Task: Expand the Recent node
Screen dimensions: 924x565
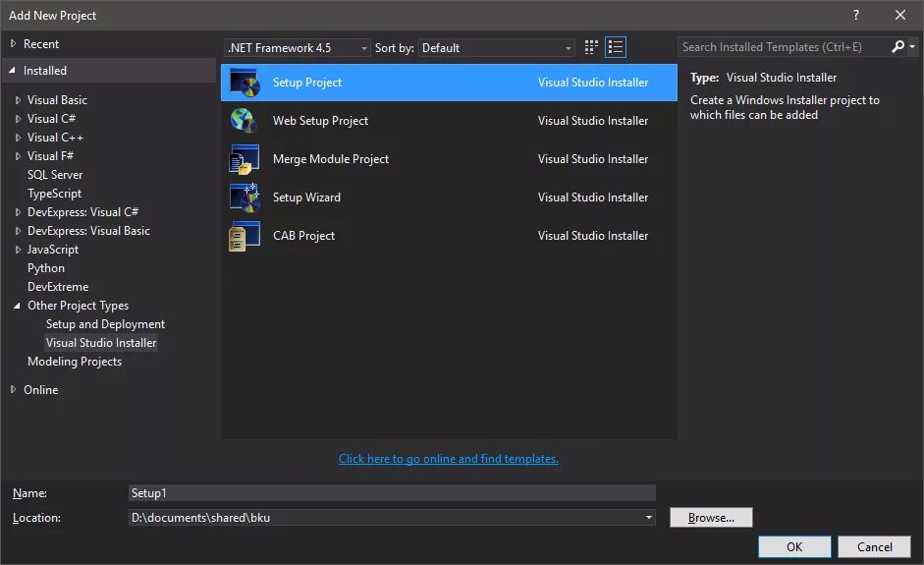Action: point(13,43)
